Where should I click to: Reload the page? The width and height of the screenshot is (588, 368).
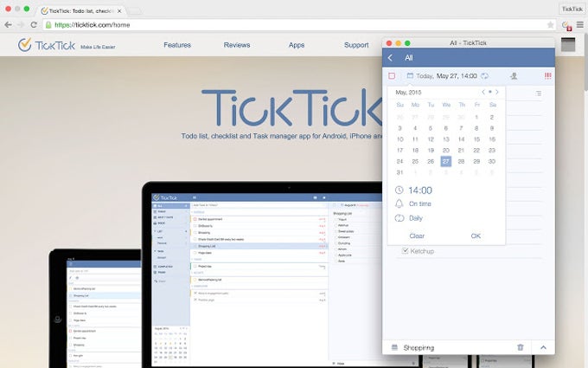34,25
